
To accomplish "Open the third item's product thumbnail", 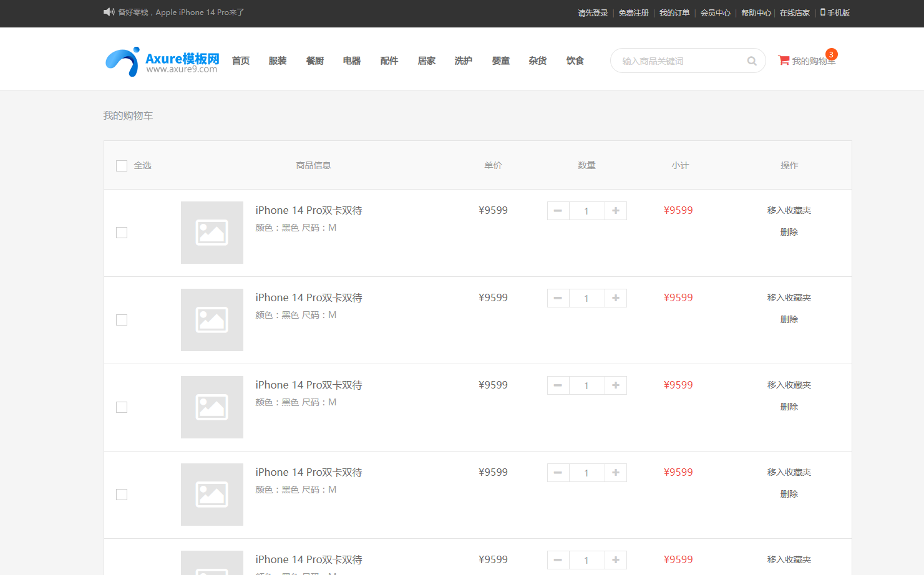I will 212,407.
